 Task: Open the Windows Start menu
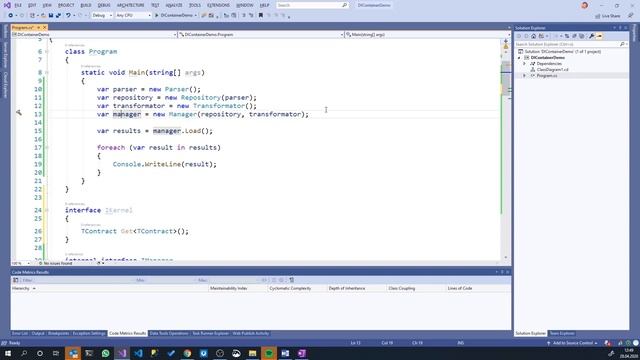pos(7,353)
